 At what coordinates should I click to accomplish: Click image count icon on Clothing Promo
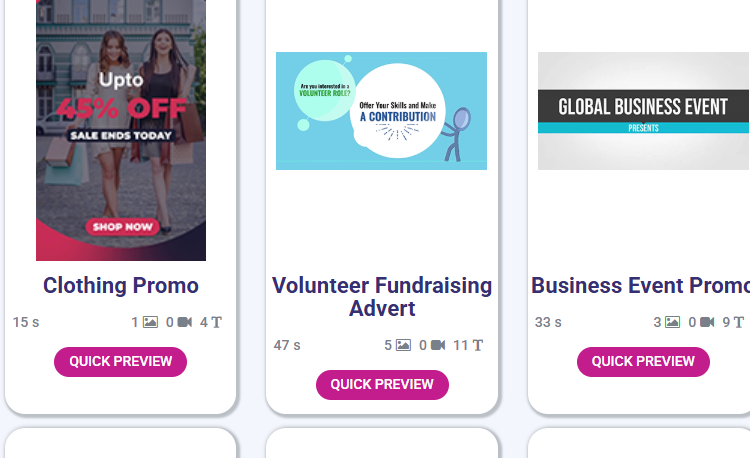pos(151,322)
